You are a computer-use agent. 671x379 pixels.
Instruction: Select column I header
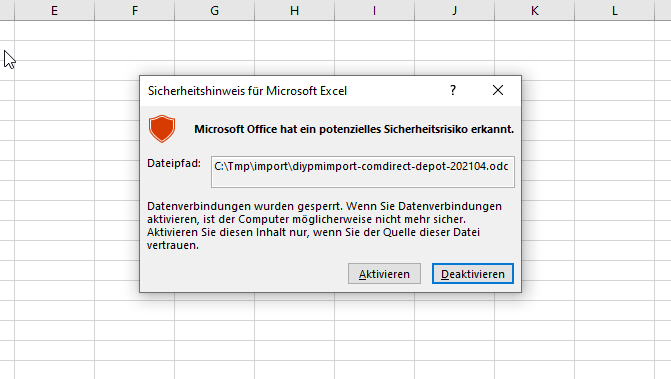(x=374, y=10)
